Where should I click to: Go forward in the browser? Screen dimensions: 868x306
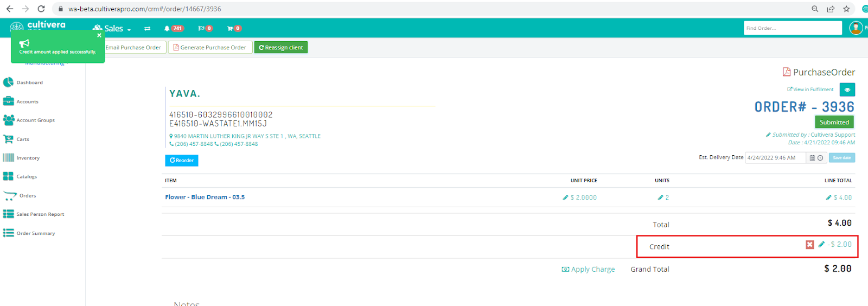pos(25,9)
